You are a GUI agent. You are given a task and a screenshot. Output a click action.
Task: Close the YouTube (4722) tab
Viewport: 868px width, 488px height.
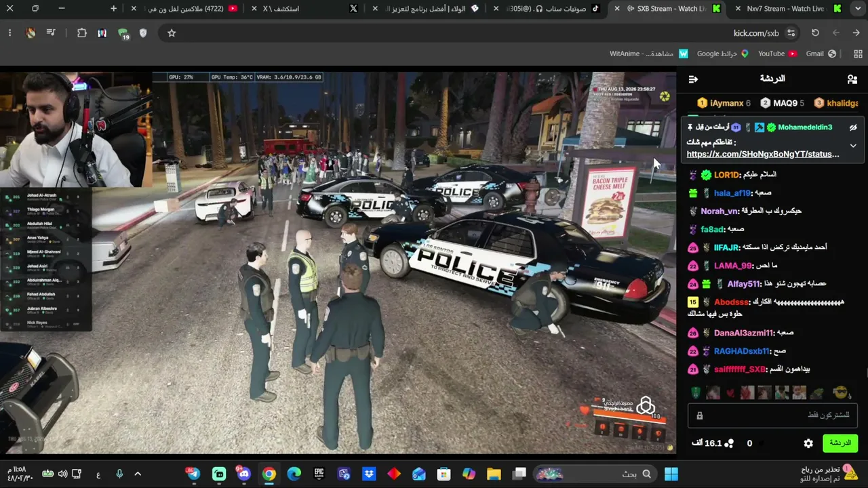tap(134, 9)
